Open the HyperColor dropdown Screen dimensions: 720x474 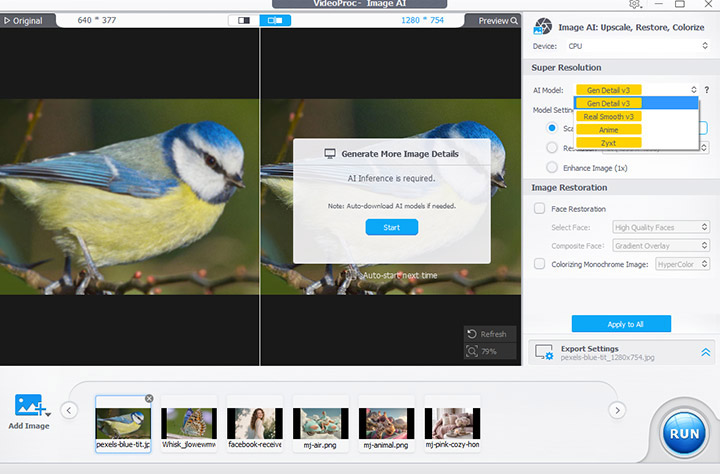682,264
